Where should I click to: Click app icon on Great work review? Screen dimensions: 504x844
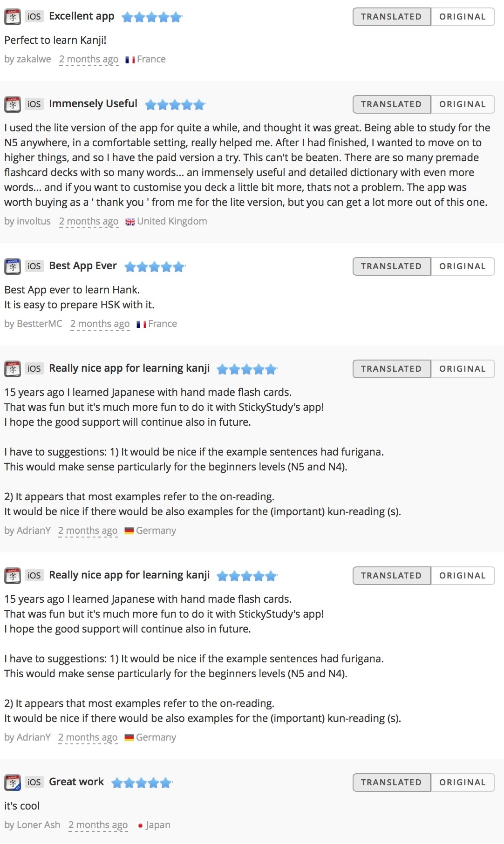[13, 783]
